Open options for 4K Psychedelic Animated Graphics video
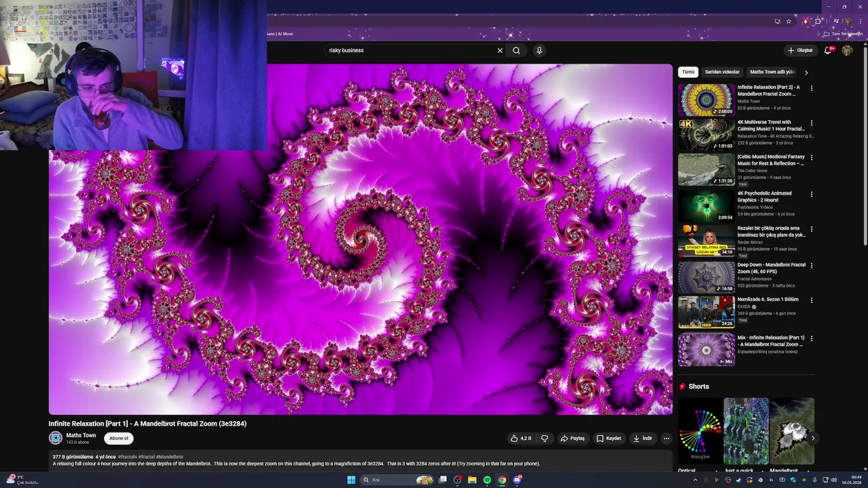This screenshot has height=488, width=868. click(x=812, y=194)
